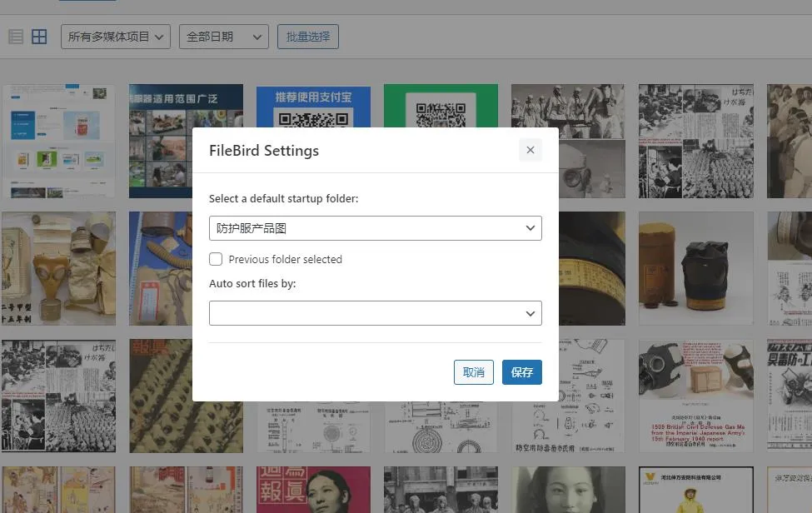Select the 防空用防毒面 diagram thumbnail
812x513 pixels.
pos(568,396)
